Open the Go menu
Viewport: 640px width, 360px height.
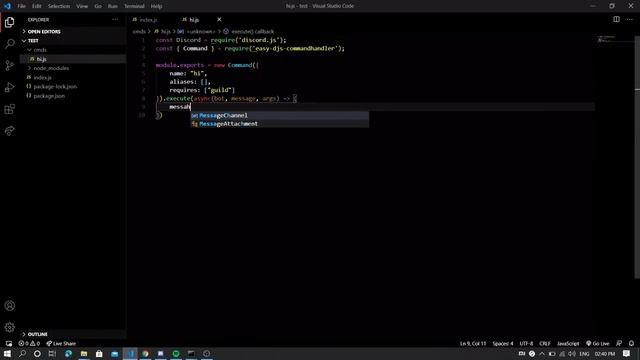point(98,6)
